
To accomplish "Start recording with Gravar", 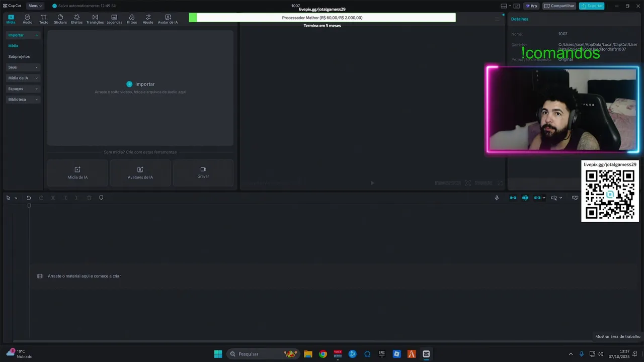I will [203, 173].
